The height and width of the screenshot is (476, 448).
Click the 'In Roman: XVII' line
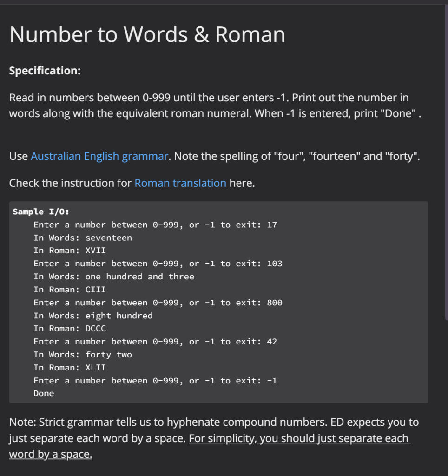point(70,251)
